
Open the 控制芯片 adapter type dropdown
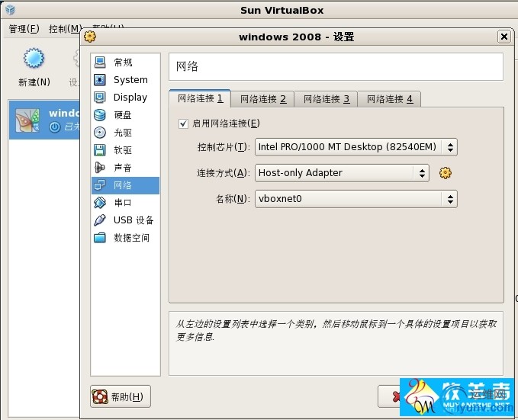(x=356, y=147)
